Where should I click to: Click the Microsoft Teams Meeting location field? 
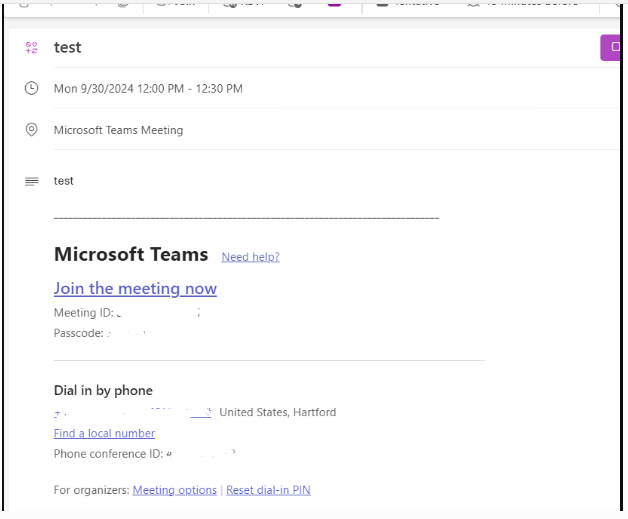(x=118, y=130)
